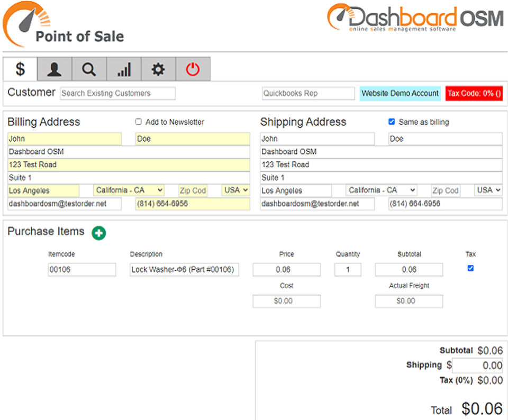Click shipping Zip Code field
The width and height of the screenshot is (508, 420).
446,190
